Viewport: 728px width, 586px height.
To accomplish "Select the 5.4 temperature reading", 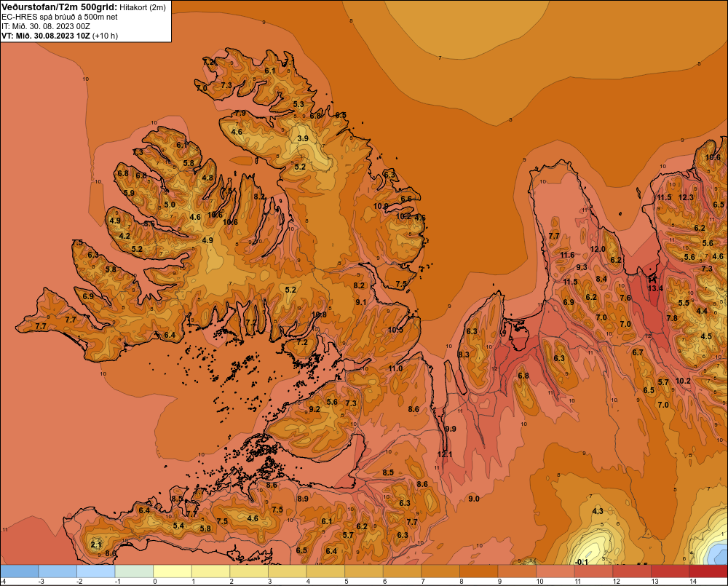I will 178,526.
